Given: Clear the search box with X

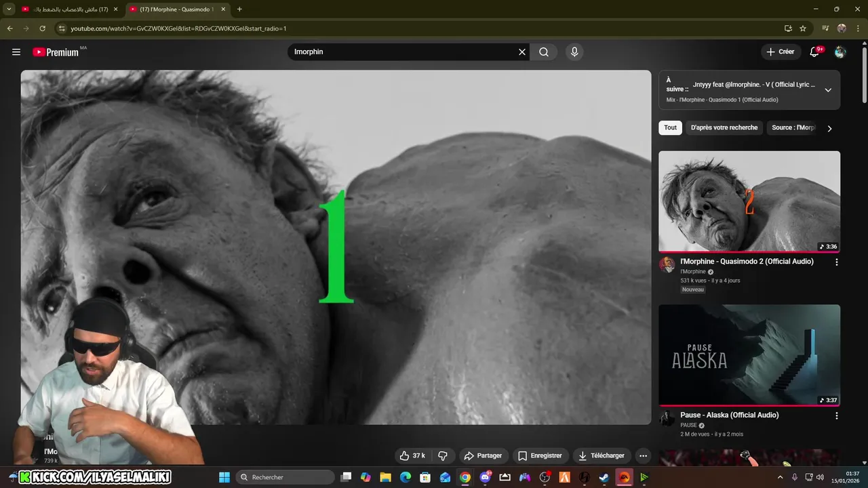Looking at the screenshot, I should pos(522,52).
